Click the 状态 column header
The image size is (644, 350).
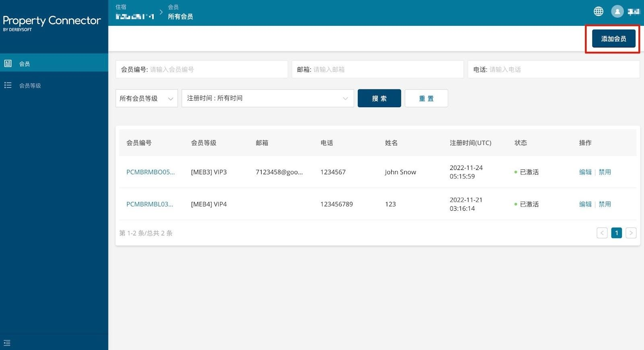tap(521, 143)
